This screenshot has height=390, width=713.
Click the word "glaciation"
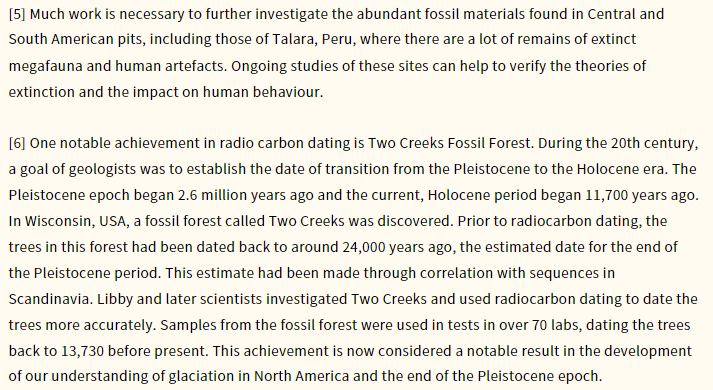[200, 377]
